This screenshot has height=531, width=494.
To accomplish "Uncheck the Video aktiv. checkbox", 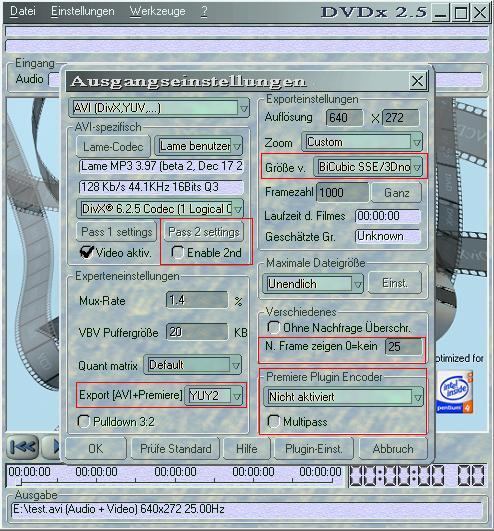I will point(87,252).
